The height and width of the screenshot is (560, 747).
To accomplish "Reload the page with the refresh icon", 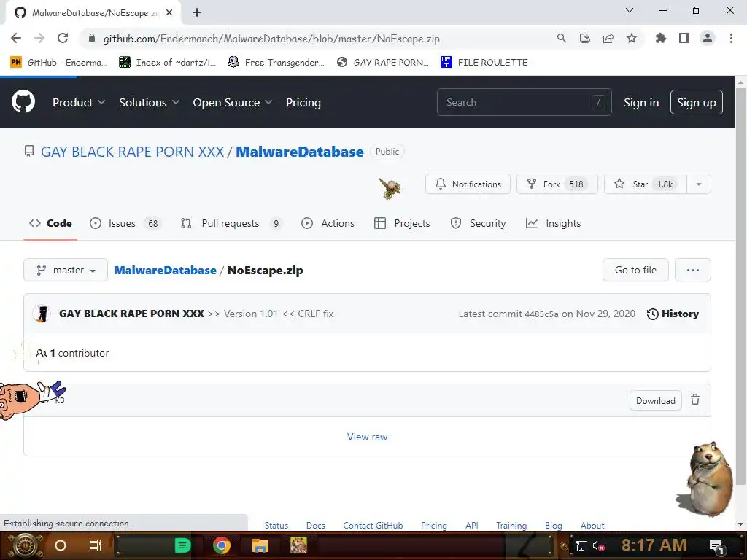I will point(63,38).
